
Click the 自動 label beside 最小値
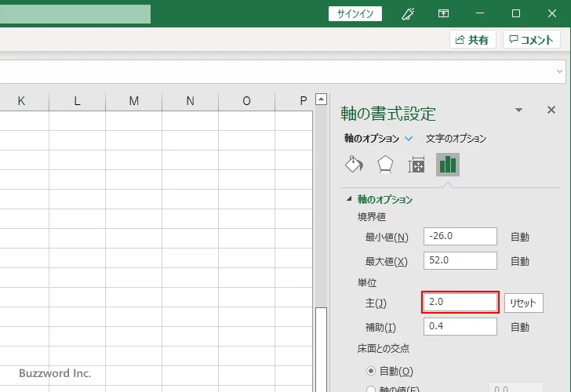click(520, 237)
